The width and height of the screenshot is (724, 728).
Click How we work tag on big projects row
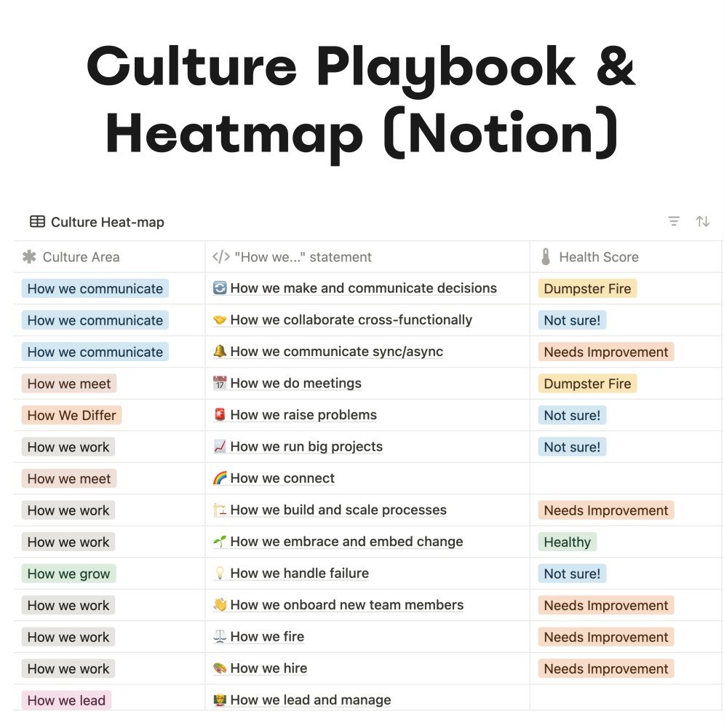[68, 447]
